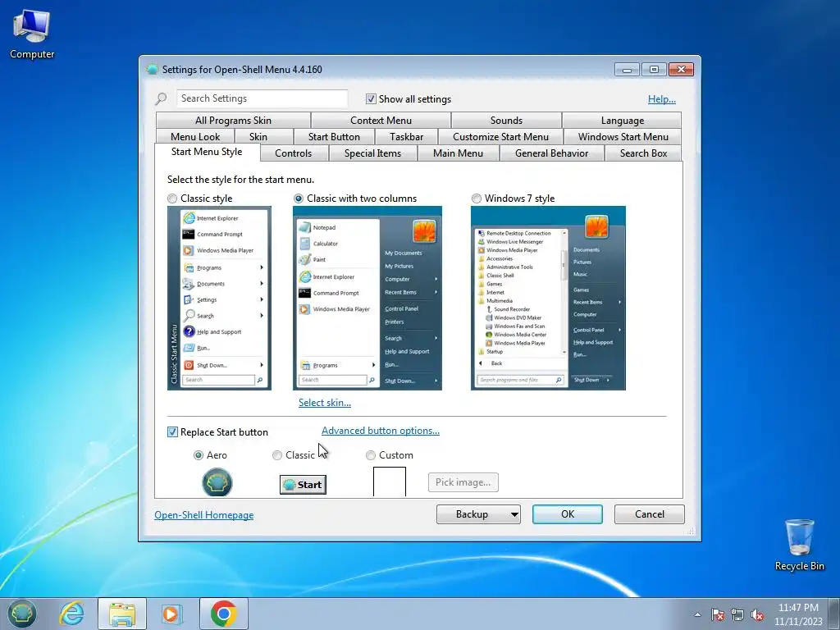Click the Open-Shell start button on taskbar
Image resolution: width=840 pixels, height=630 pixels.
click(22, 614)
